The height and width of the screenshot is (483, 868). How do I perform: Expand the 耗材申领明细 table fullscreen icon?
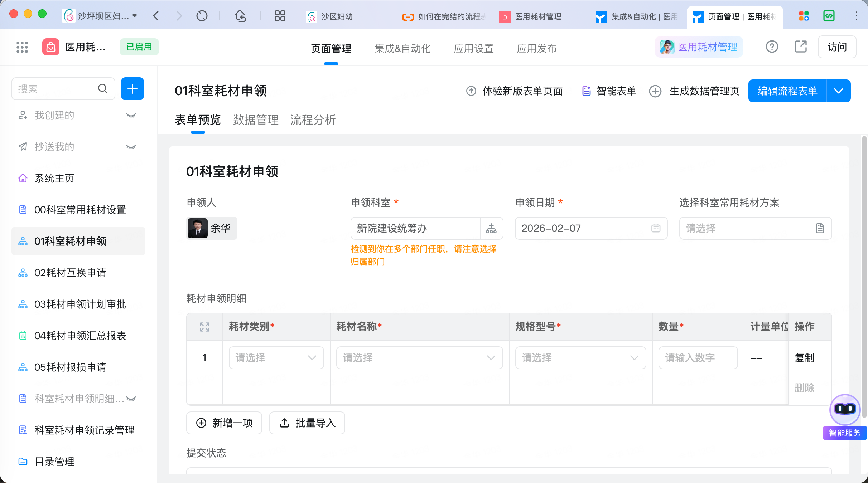204,327
